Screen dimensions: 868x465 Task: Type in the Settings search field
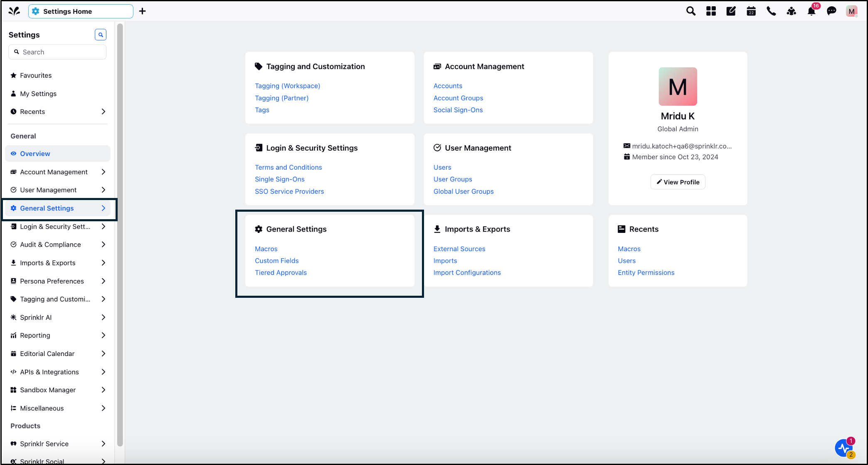(x=57, y=52)
